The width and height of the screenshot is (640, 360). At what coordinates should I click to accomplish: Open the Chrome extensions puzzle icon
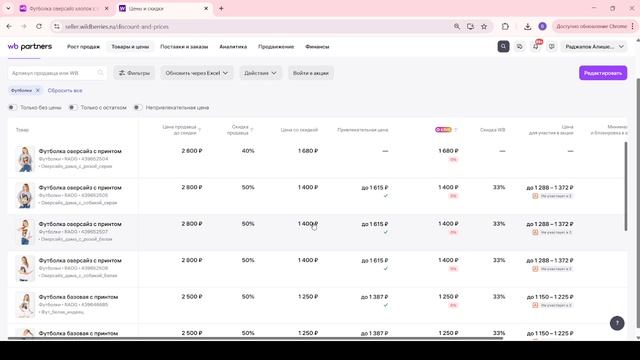(x=505, y=27)
